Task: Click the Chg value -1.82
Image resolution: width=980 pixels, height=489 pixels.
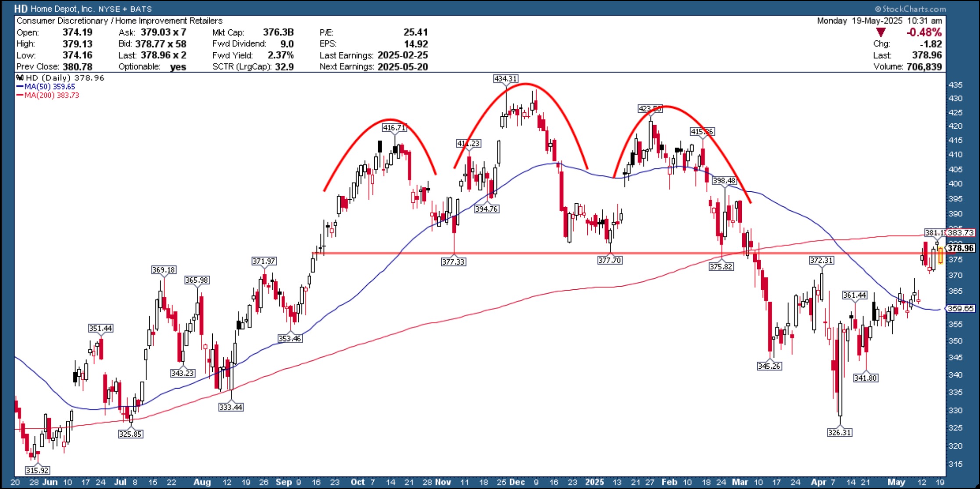Action: point(931,44)
